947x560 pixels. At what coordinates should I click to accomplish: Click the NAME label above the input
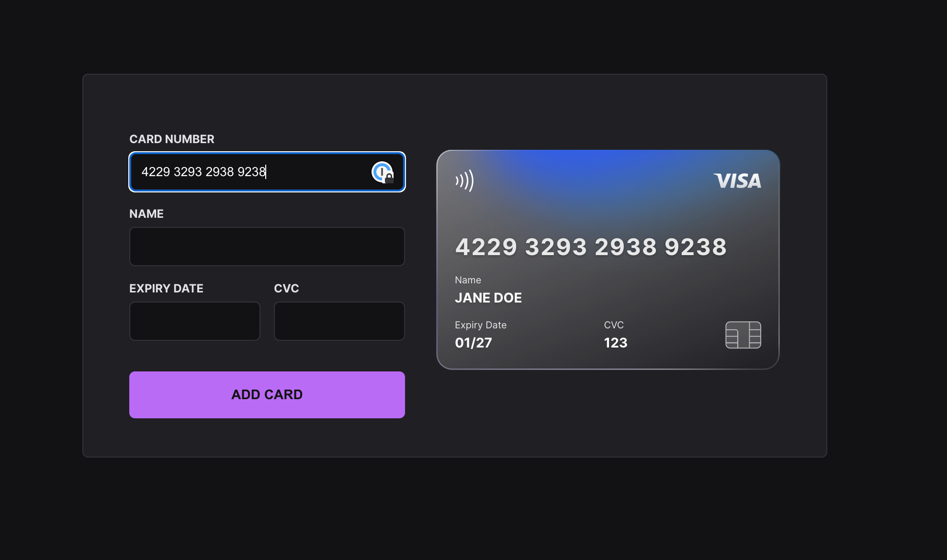coord(146,213)
